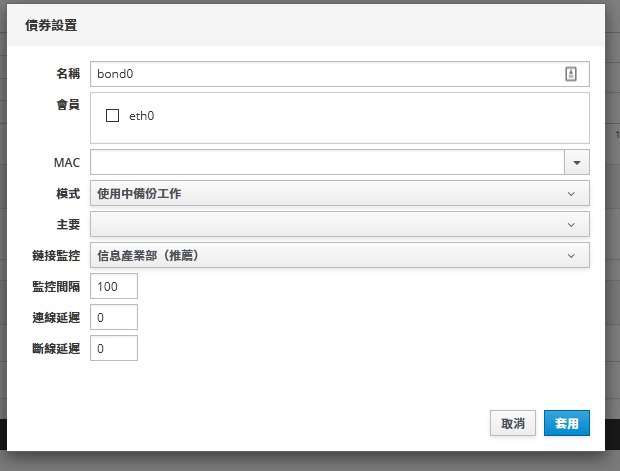Click the 模式 field label
The height and width of the screenshot is (471, 620).
point(68,193)
